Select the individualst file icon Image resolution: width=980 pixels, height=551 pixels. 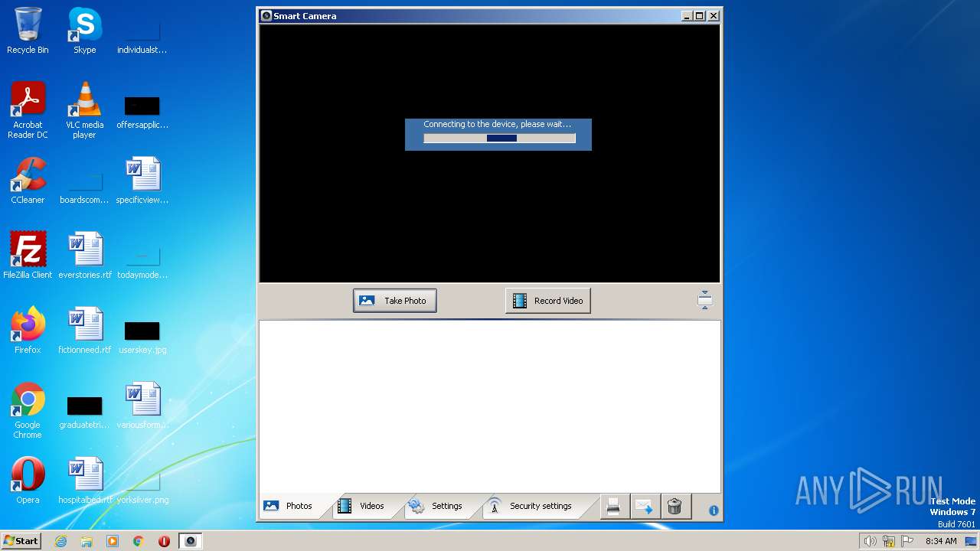142,35
